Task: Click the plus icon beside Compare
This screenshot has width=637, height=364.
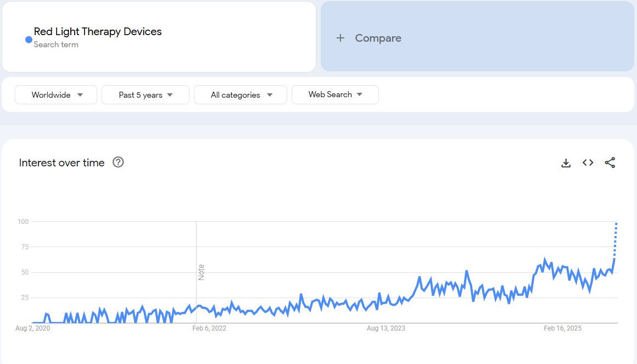Action: (x=340, y=38)
